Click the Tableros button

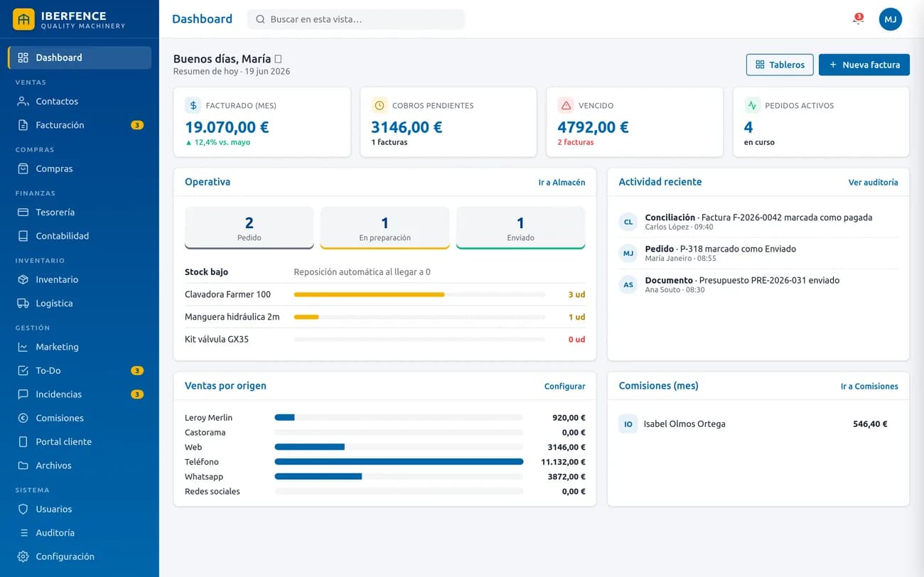click(x=780, y=65)
